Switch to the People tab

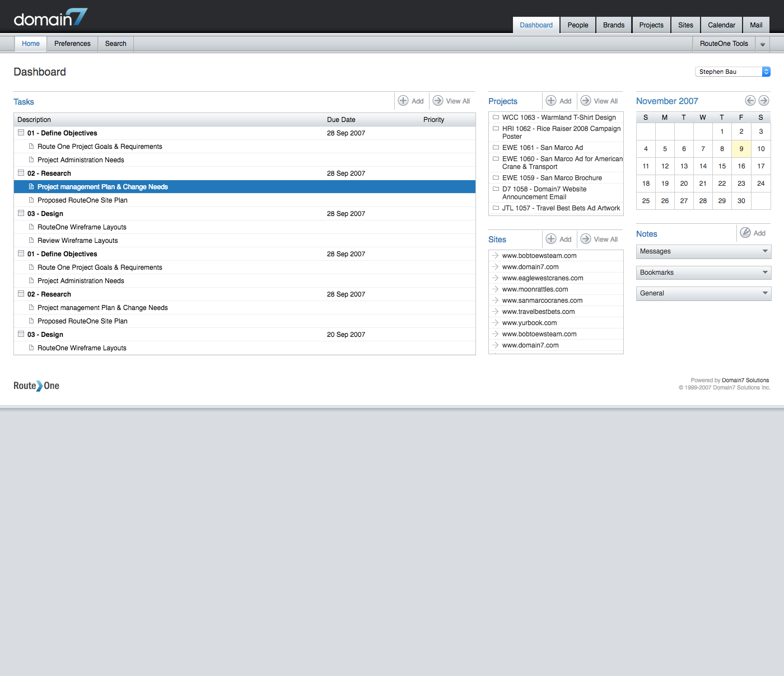tap(577, 25)
